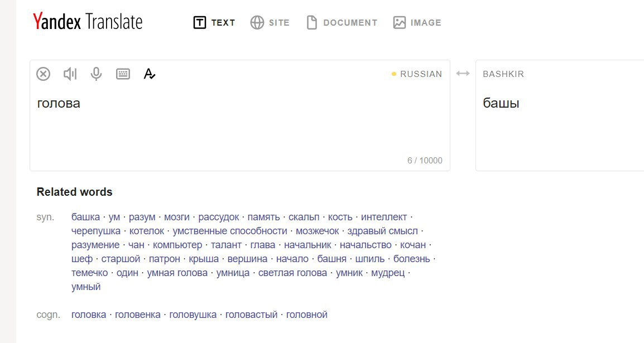Viewport: 644px width, 343px height.
Task: Open the DOCUMENT translation tab
Action: click(x=342, y=22)
